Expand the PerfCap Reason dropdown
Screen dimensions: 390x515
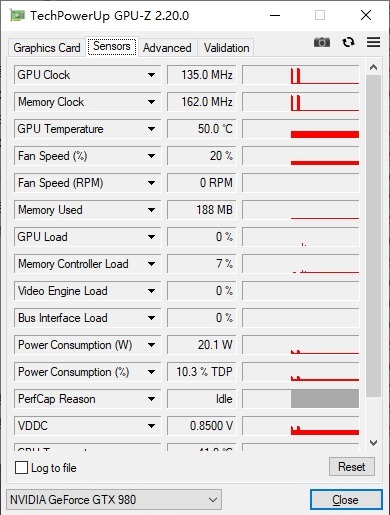[x=151, y=399]
